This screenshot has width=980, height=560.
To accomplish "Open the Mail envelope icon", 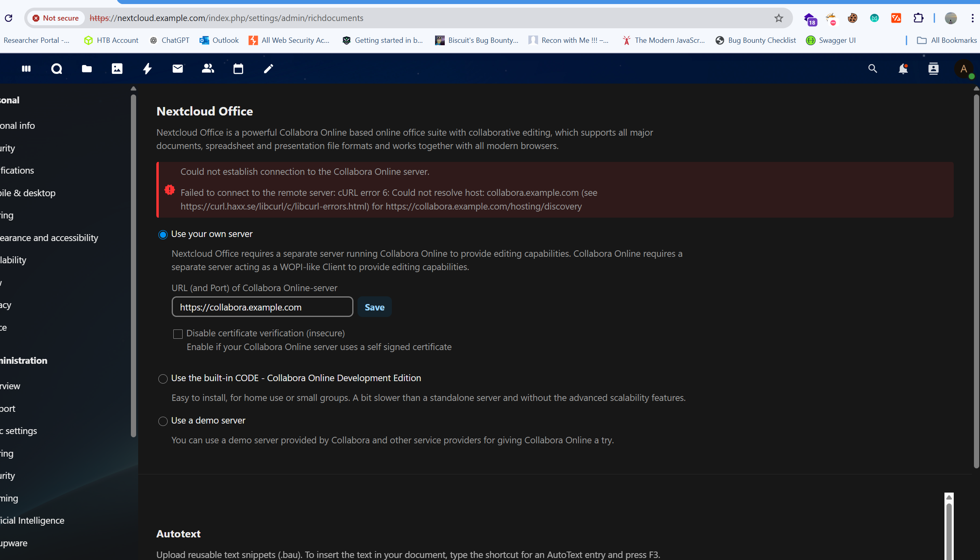I will pos(178,69).
